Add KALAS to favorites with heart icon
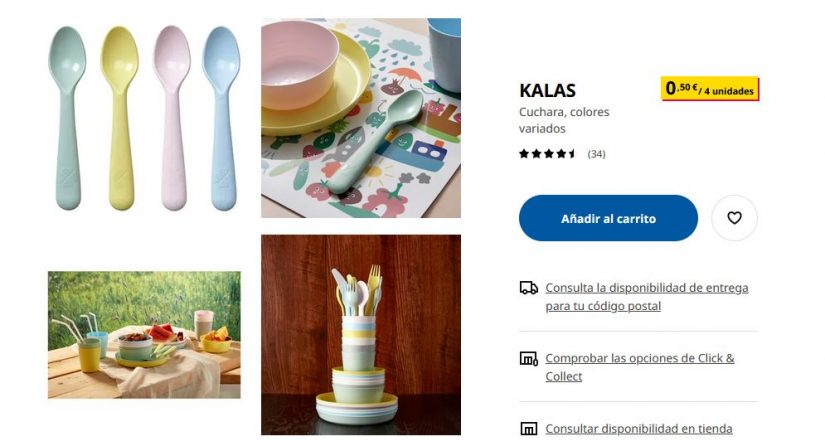 point(734,218)
